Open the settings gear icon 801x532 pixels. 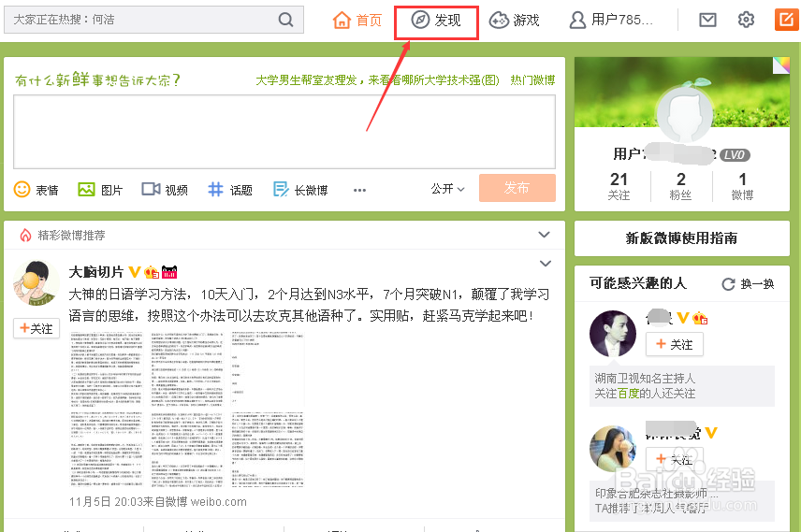pos(746,20)
